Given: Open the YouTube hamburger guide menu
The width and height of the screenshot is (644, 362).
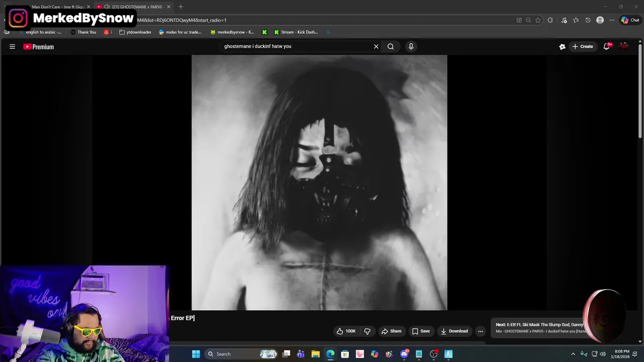Looking at the screenshot, I should [12, 47].
